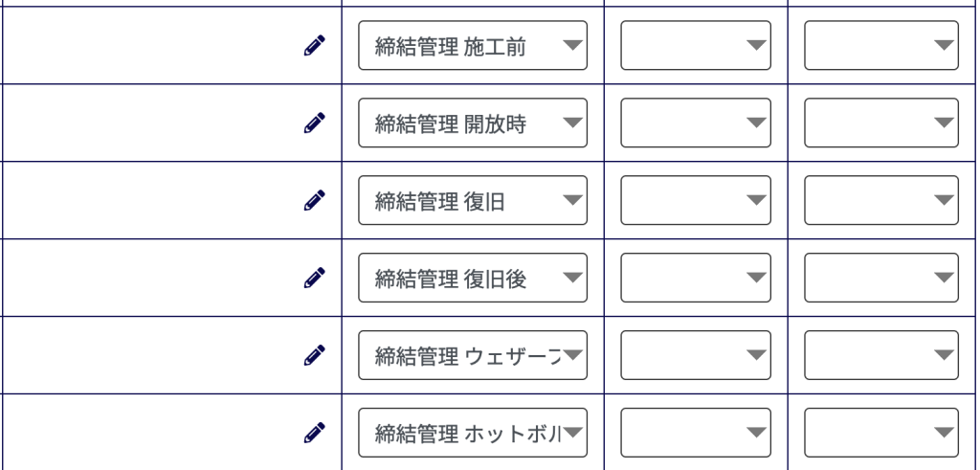Open the 締結管理 開放時 dropdown
This screenshot has width=980, height=470.
coord(473,123)
